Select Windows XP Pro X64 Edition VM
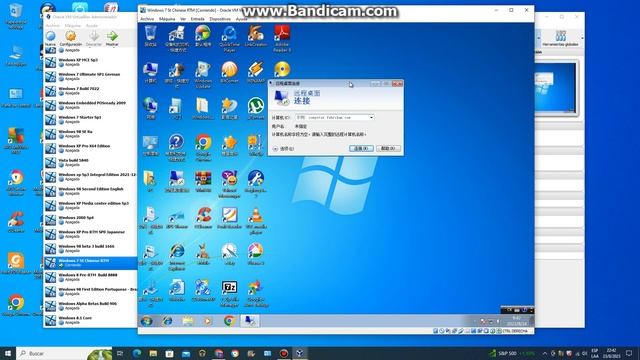This screenshot has width=640, height=360. 90,148
